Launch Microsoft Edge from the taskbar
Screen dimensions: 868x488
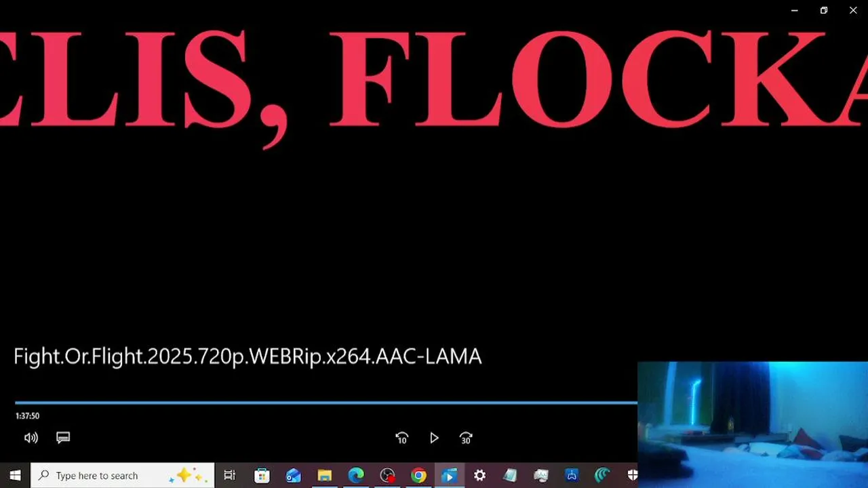pos(356,476)
